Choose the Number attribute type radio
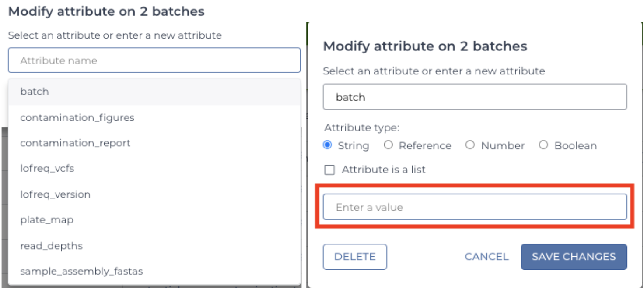Image resolution: width=644 pixels, height=297 pixels. tap(470, 145)
